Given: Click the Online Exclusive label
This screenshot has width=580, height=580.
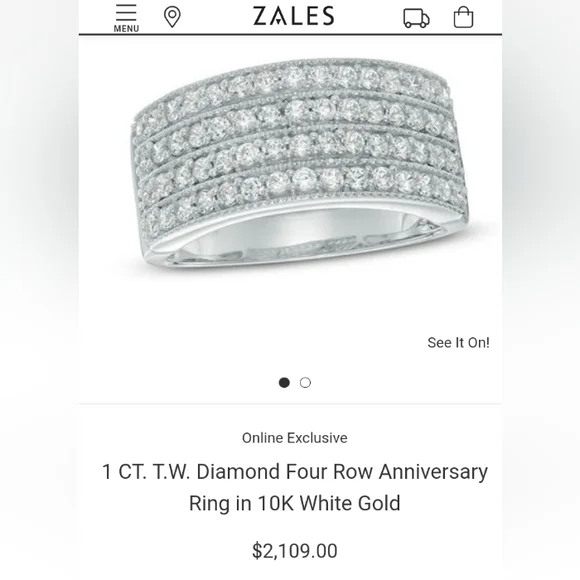Looking at the screenshot, I should tap(295, 438).
